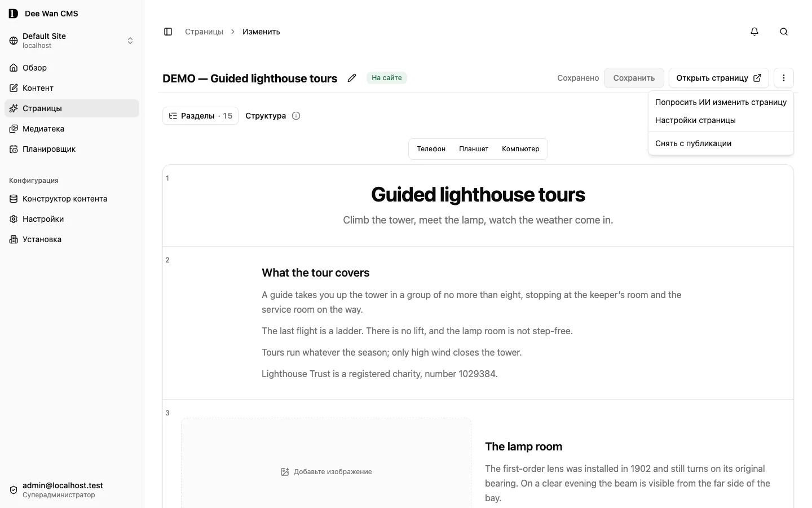Click Открыть страницу button
This screenshot has height=508, width=812.
pyautogui.click(x=719, y=78)
